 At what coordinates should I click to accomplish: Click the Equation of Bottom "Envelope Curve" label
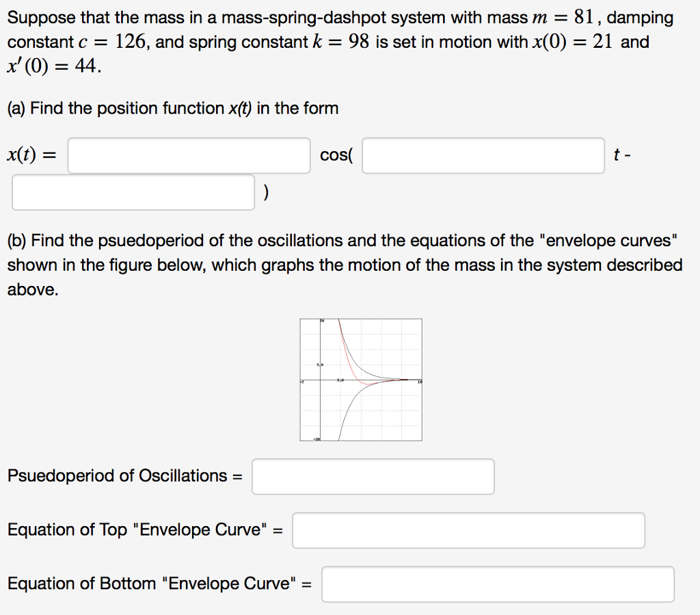159,584
